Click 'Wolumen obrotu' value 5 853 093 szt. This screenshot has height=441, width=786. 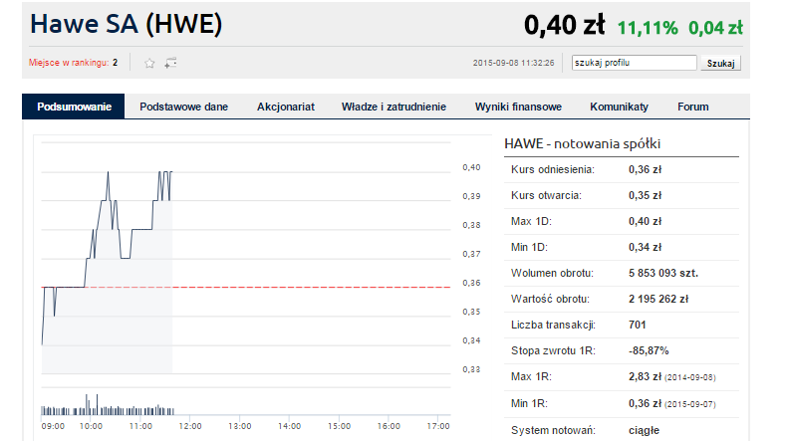[x=663, y=273]
